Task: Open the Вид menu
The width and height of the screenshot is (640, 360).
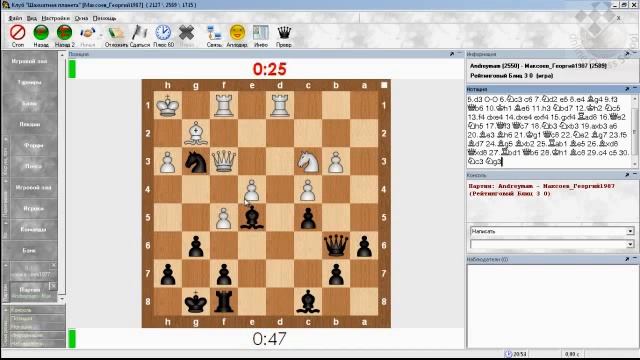Action: tap(32, 18)
